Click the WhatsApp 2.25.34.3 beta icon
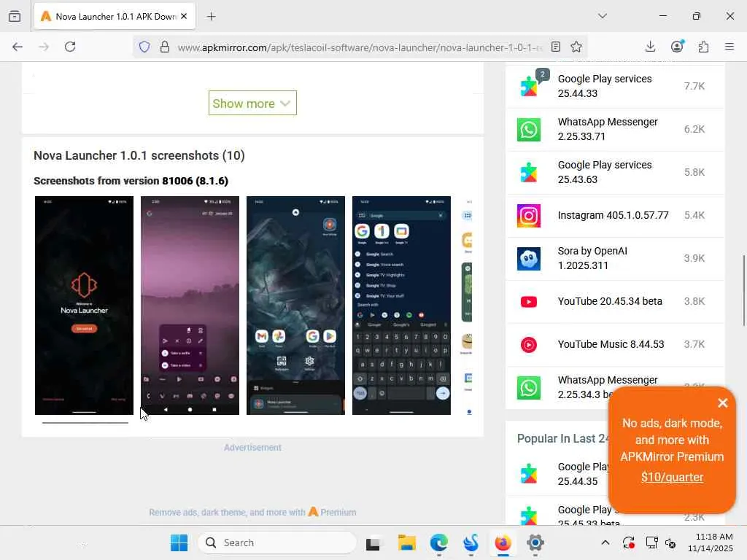The width and height of the screenshot is (747, 560). click(x=529, y=388)
